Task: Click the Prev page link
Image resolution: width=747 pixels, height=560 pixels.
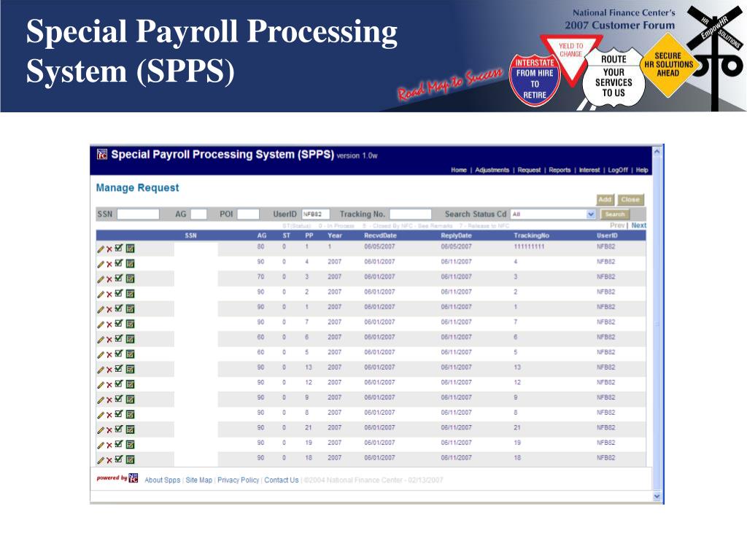Action: coord(617,225)
